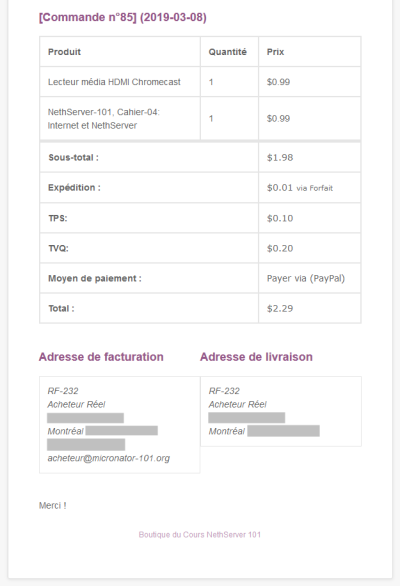The image size is (400, 586).
Task: Click the Adresse de livraison heading
Action: [x=256, y=357]
